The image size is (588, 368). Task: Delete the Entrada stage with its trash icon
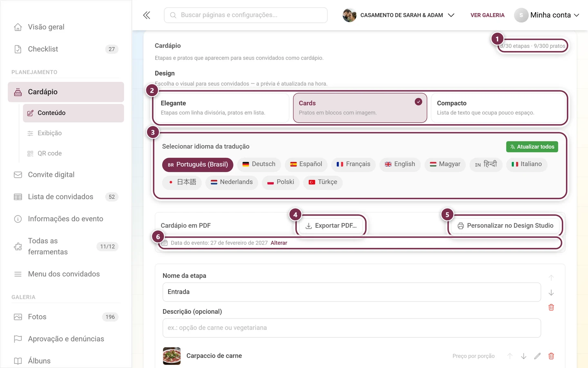(x=551, y=307)
